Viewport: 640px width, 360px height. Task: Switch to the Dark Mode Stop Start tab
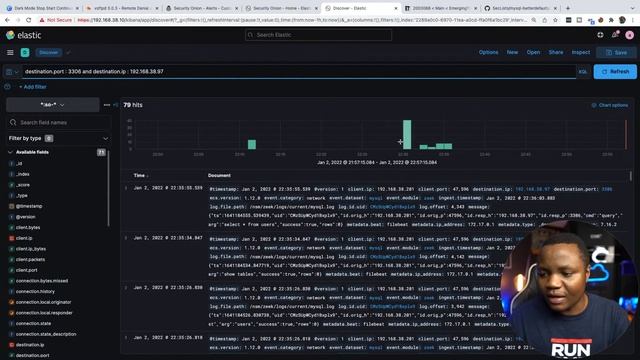point(43,8)
